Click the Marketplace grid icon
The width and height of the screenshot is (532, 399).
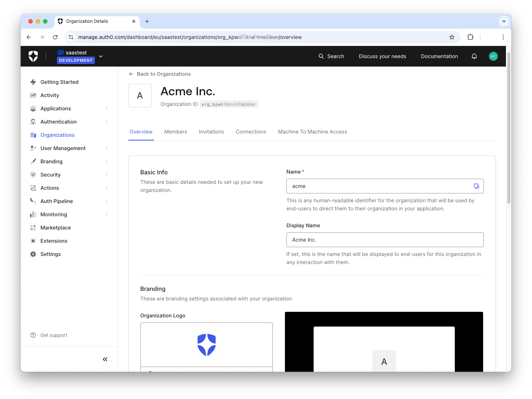[33, 228]
